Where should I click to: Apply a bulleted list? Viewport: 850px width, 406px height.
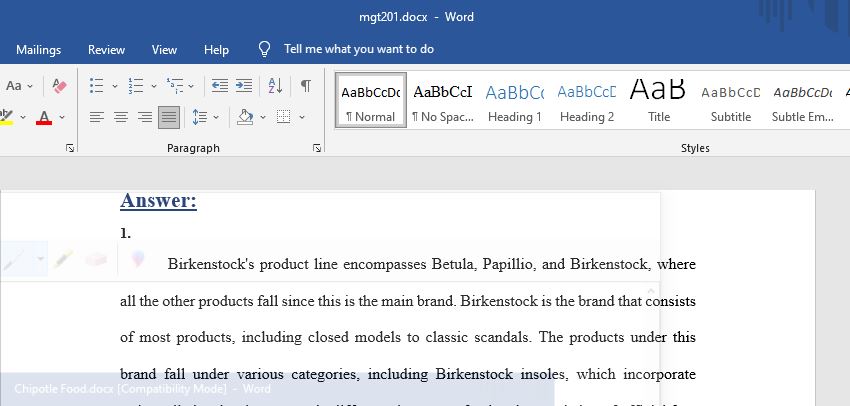[96, 86]
